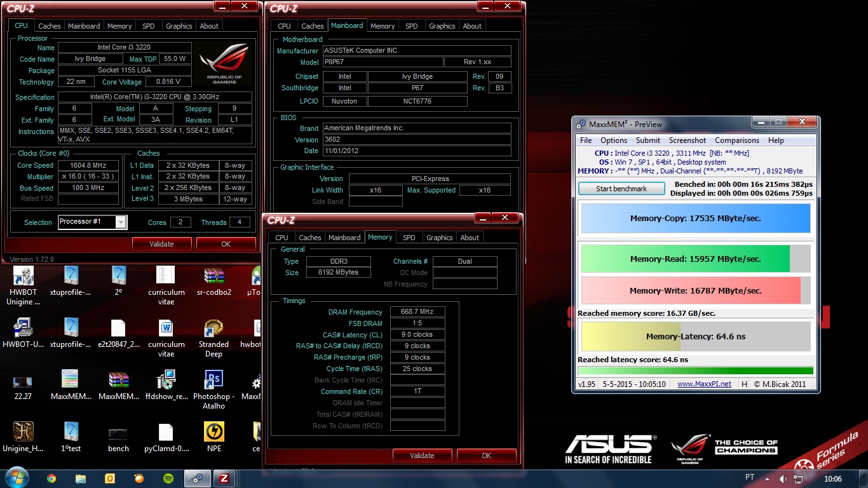Click the motherboard Model field P8P67
This screenshot has height=488, width=868.
(x=383, y=62)
